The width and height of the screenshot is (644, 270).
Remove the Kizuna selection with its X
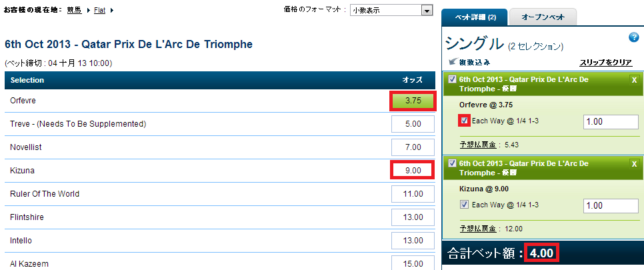pos(634,164)
